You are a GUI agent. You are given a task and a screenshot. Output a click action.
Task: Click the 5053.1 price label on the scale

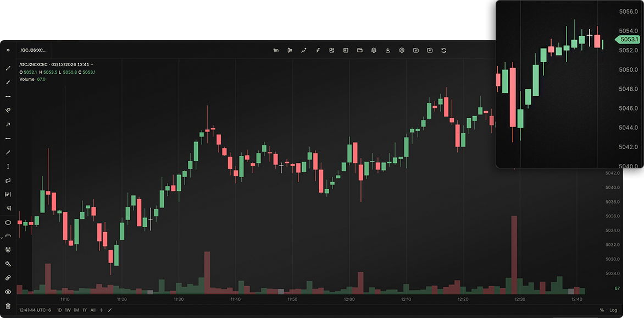click(x=628, y=40)
